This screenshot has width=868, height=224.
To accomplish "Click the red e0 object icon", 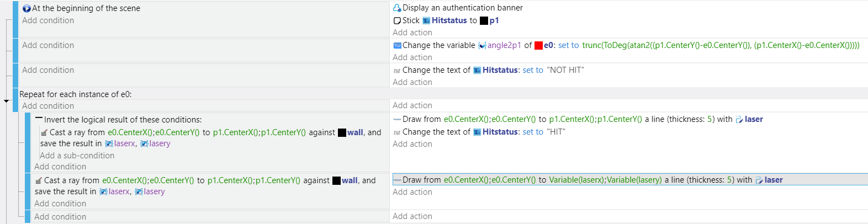I will click(538, 45).
